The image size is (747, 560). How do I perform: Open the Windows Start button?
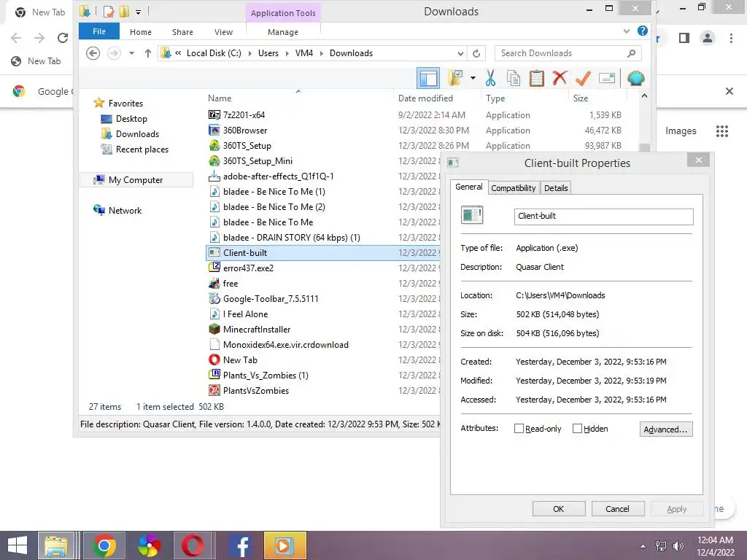pos(18,545)
